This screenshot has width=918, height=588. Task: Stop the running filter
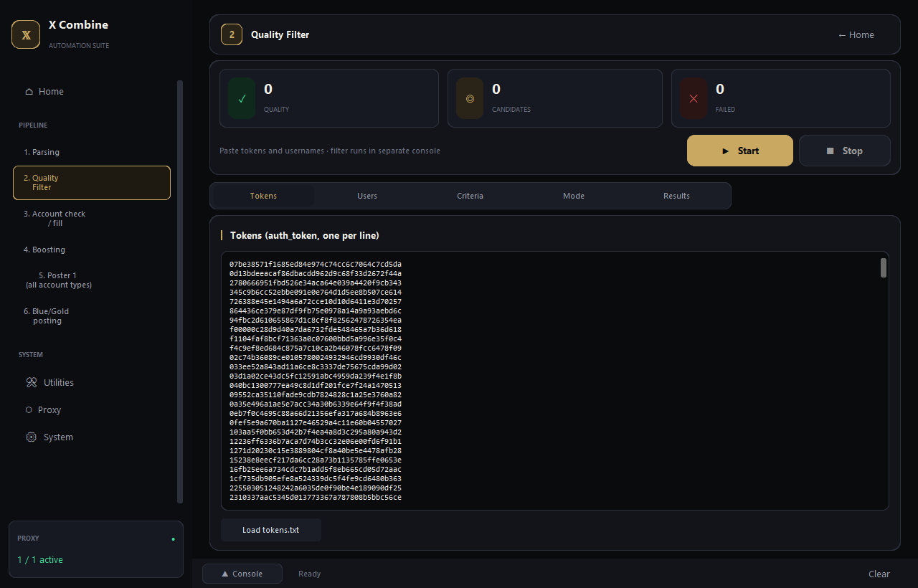(x=845, y=151)
